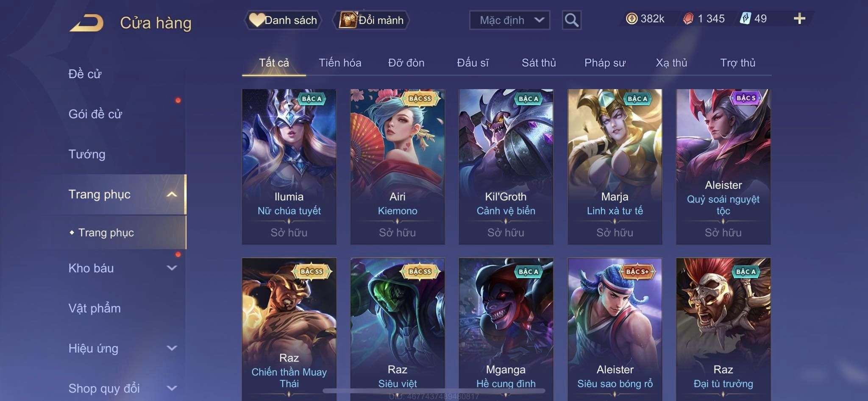Collapse the Trang phục sidebar section
The image size is (868, 401).
pyautogui.click(x=172, y=195)
